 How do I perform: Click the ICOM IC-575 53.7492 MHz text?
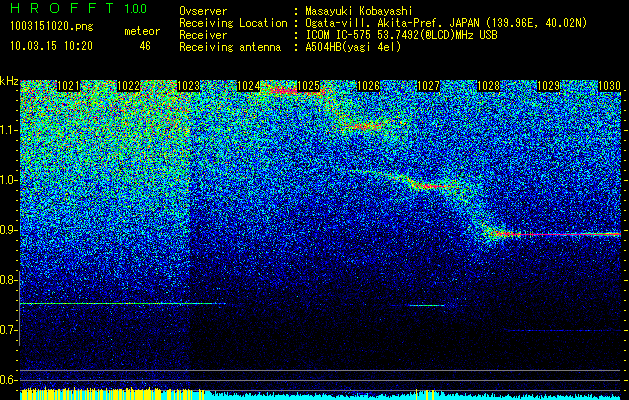[x=401, y=35]
